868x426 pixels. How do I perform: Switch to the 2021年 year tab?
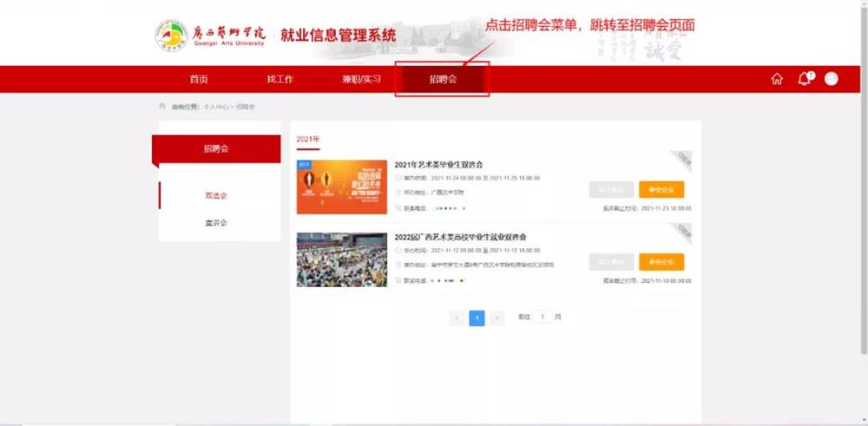(307, 139)
